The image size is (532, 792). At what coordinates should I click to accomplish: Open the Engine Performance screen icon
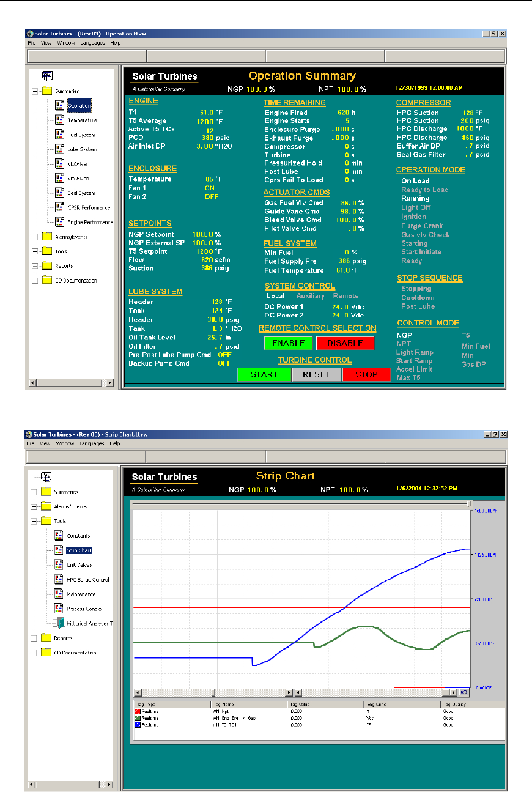(59, 222)
